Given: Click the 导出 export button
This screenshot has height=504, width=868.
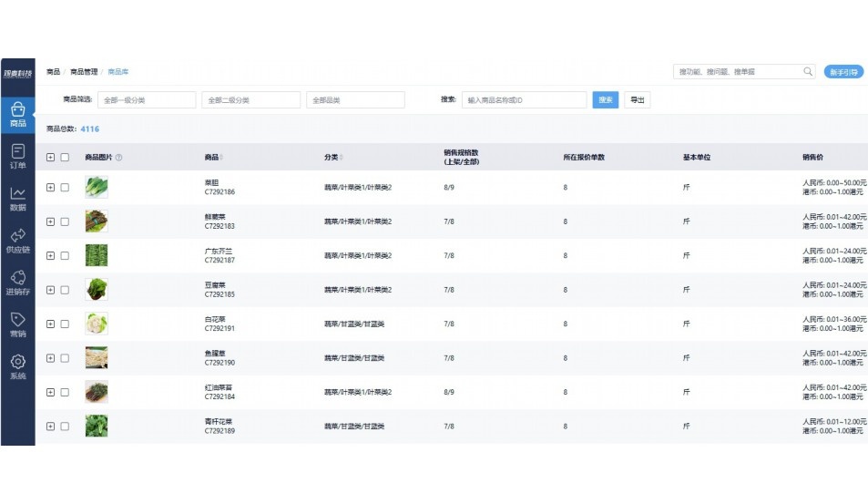Looking at the screenshot, I should 637,100.
